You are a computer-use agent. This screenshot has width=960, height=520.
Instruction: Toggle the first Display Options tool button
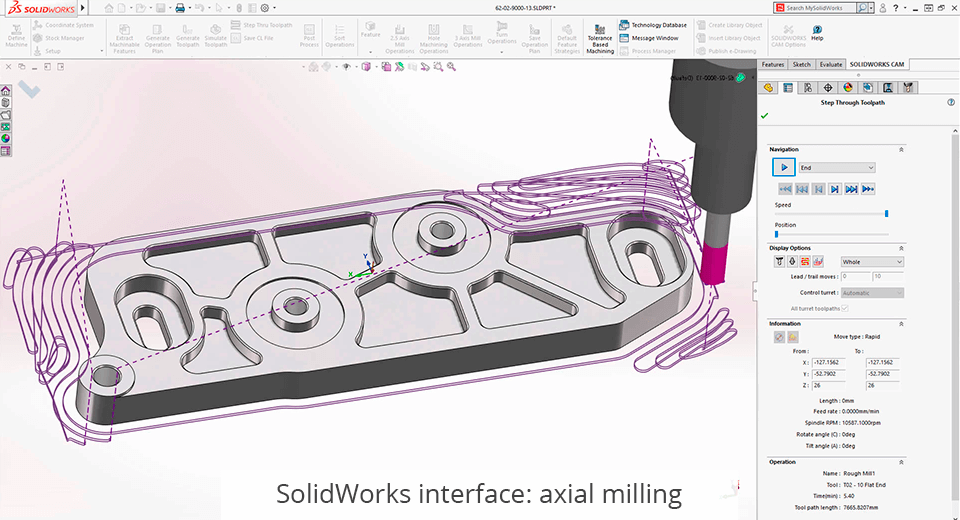pyautogui.click(x=779, y=262)
